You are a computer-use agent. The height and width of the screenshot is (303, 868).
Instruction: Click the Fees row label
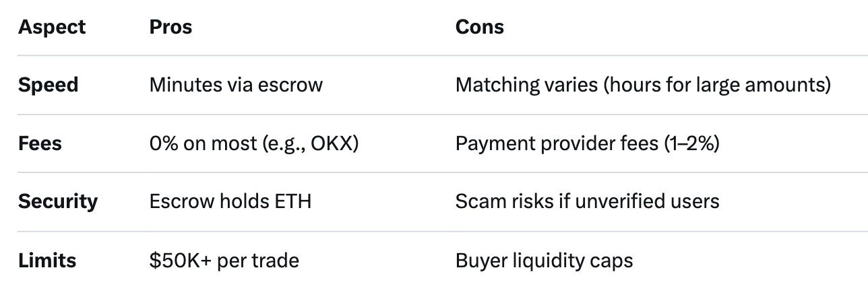click(x=40, y=143)
